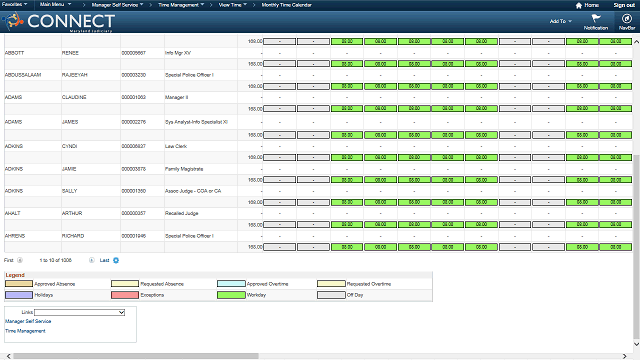Click the first name RICHARD
640x360 pixels.
[73, 236]
